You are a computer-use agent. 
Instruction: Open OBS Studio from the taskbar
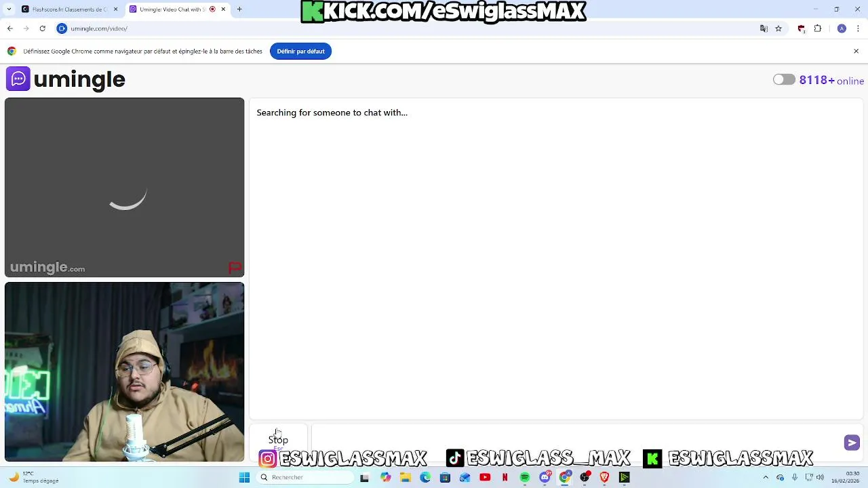(x=585, y=477)
